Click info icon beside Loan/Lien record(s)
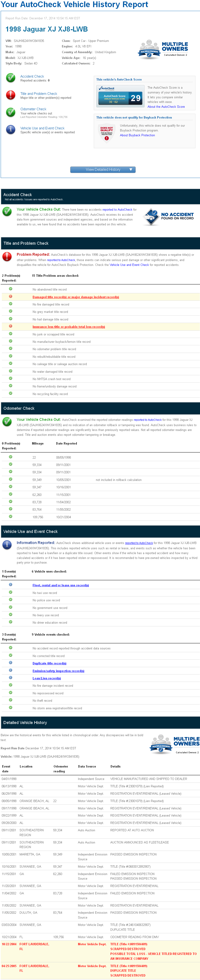The height and width of the screenshot is (980, 200). 11,678
